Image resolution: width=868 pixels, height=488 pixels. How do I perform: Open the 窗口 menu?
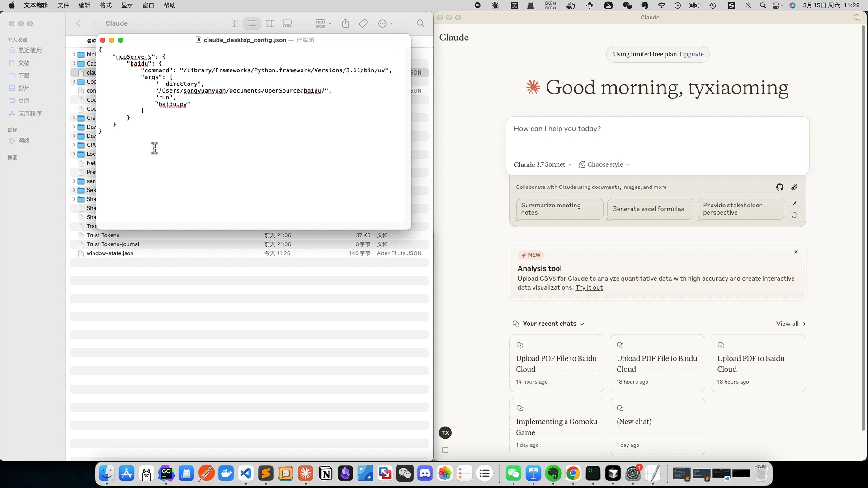(148, 5)
